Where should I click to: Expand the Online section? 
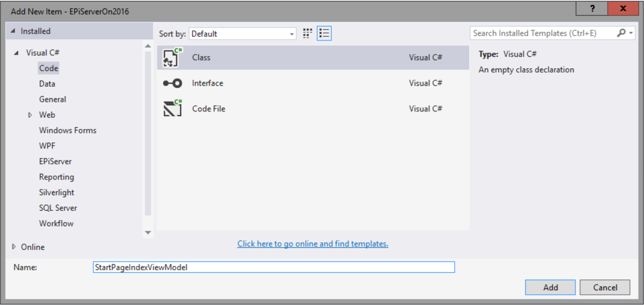(x=14, y=247)
